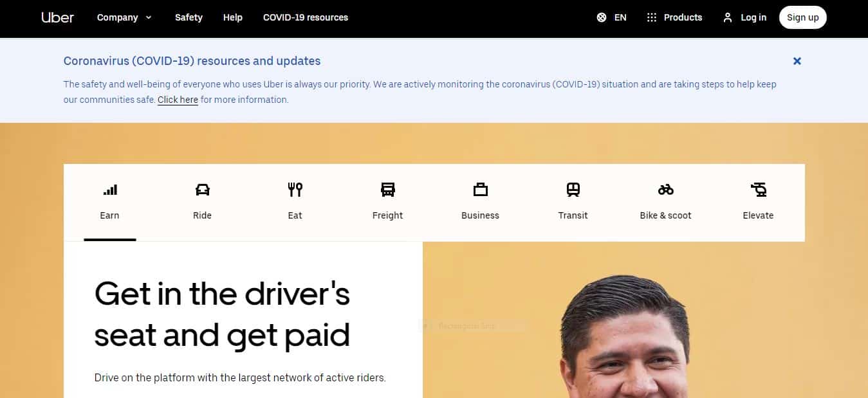The image size is (868, 398).
Task: Expand the Company dropdown chevron
Action: click(149, 17)
